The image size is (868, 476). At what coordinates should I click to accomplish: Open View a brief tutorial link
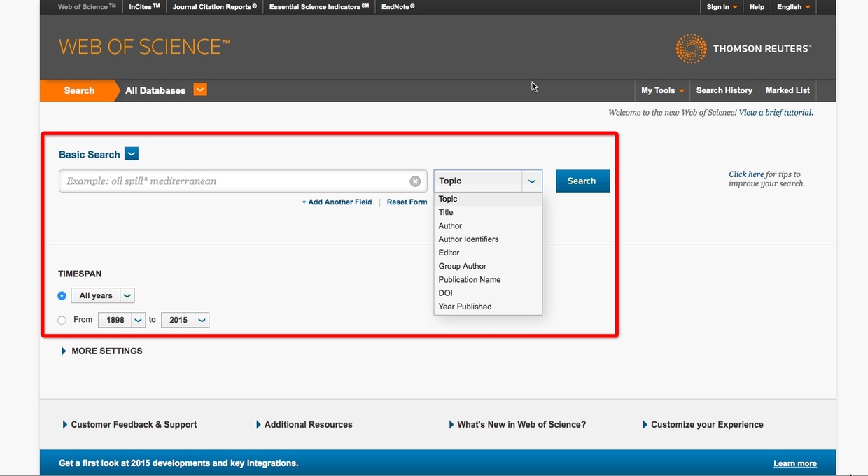click(x=776, y=112)
